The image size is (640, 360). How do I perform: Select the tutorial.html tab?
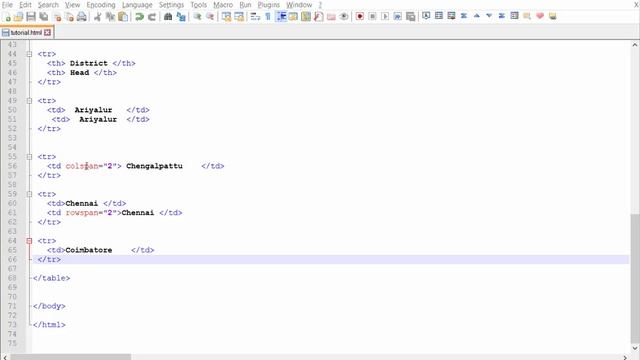(26, 33)
